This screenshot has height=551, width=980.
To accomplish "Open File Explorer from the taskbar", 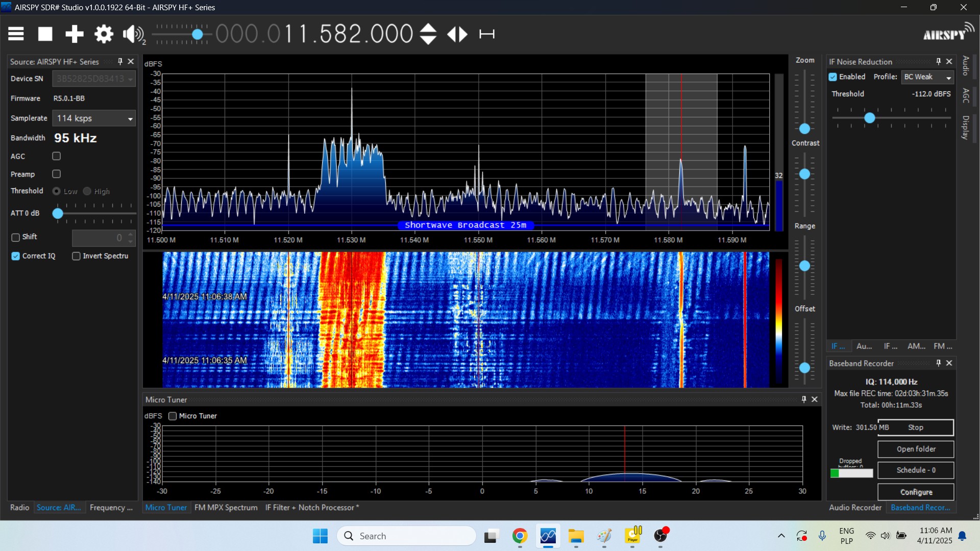I will click(x=576, y=536).
